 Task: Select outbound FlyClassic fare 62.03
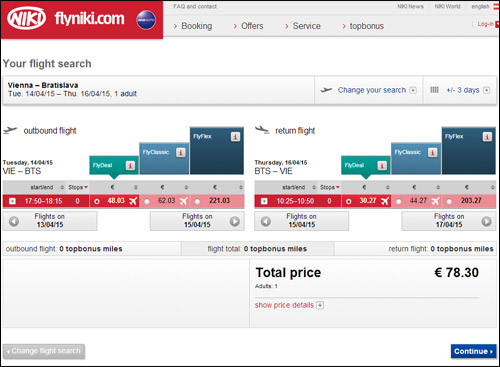147,201
